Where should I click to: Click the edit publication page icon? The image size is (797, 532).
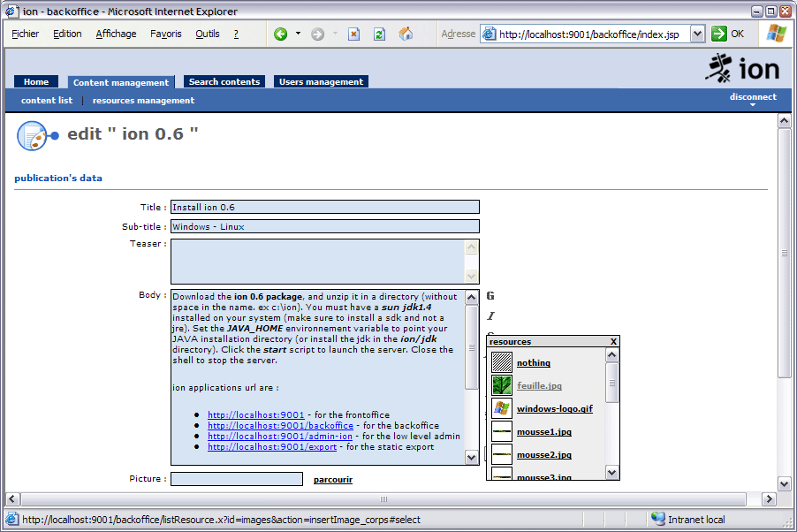coord(38,136)
